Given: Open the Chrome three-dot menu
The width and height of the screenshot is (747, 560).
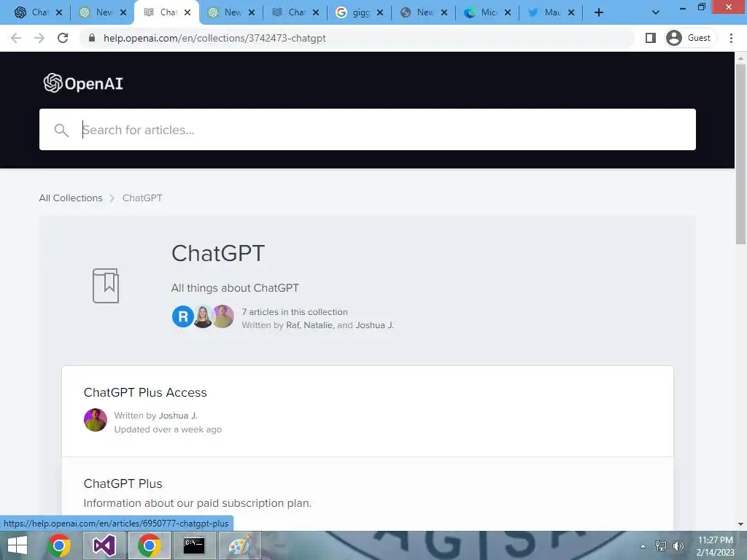Looking at the screenshot, I should pos(731,38).
